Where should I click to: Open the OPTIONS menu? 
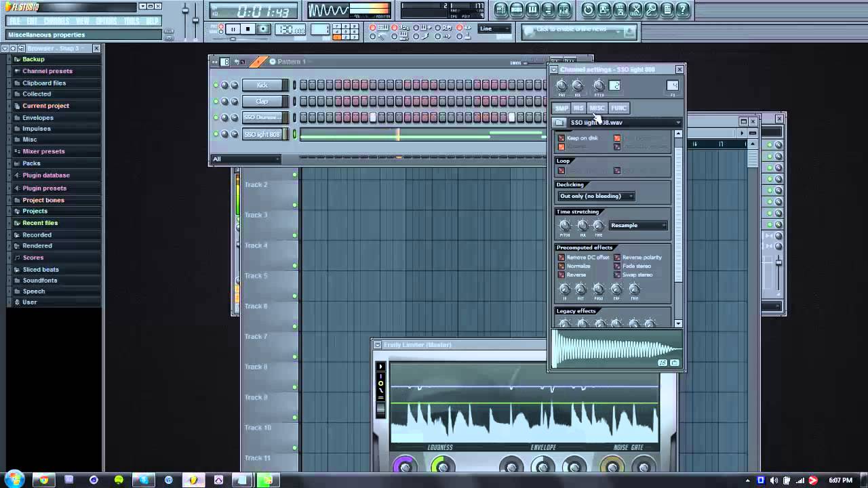pos(106,21)
